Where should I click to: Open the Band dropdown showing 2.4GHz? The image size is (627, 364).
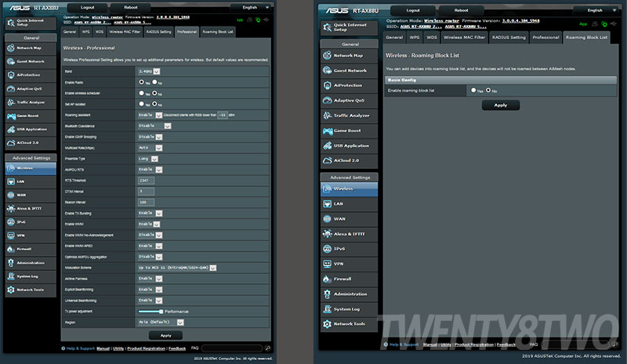(x=149, y=71)
